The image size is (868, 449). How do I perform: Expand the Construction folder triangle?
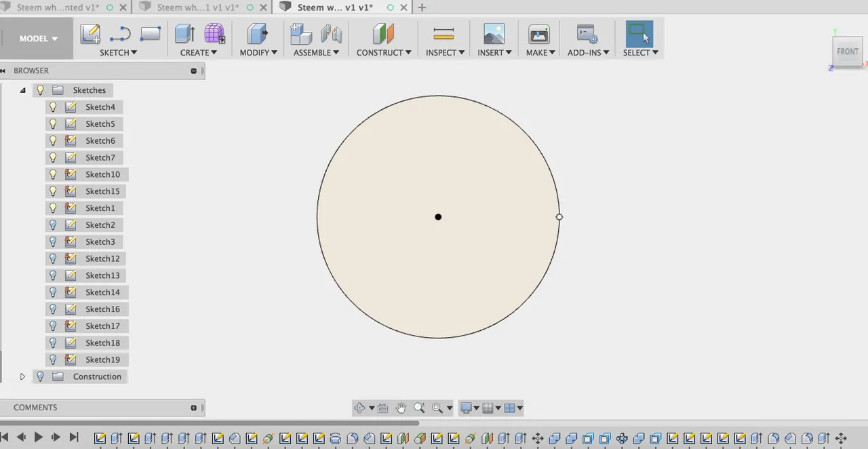(22, 376)
